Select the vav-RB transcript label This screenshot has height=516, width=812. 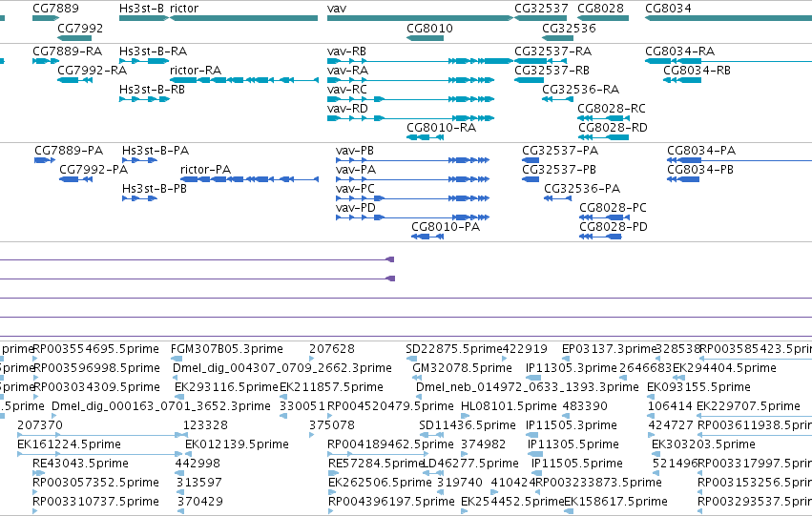point(346,52)
